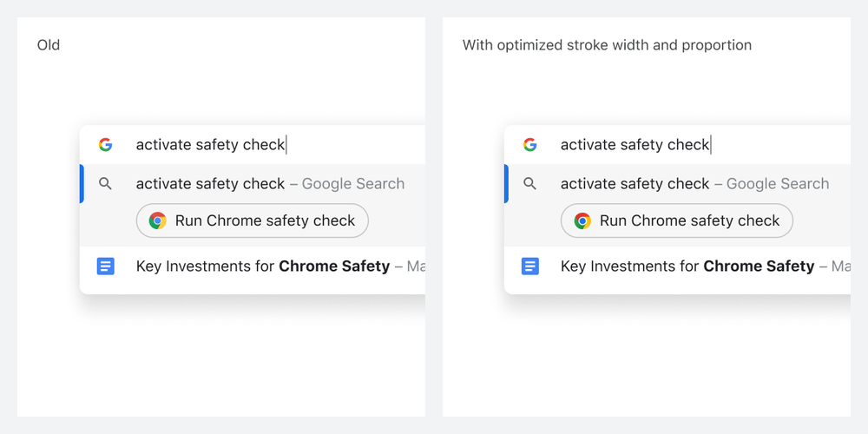Click Chrome logo inside Old panel's chip

click(157, 220)
